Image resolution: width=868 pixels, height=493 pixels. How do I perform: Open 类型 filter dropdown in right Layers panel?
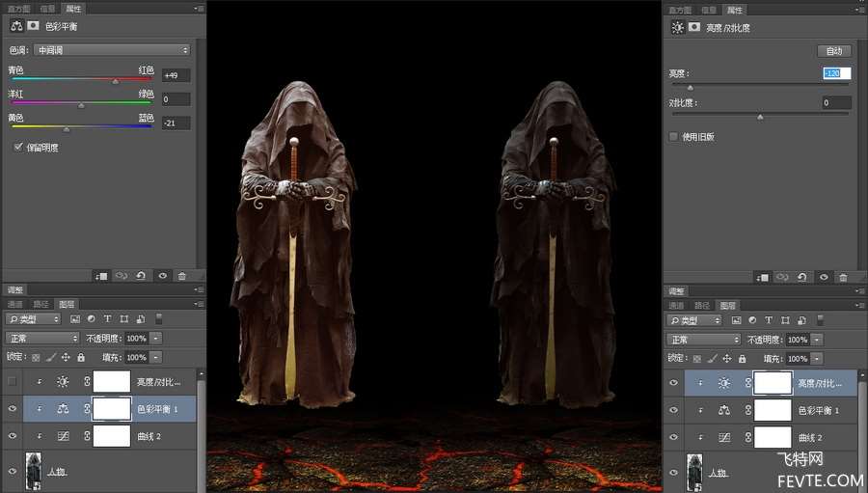point(694,320)
